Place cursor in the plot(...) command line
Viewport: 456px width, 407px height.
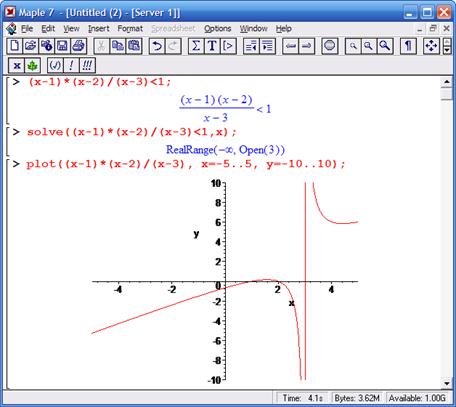click(186, 164)
